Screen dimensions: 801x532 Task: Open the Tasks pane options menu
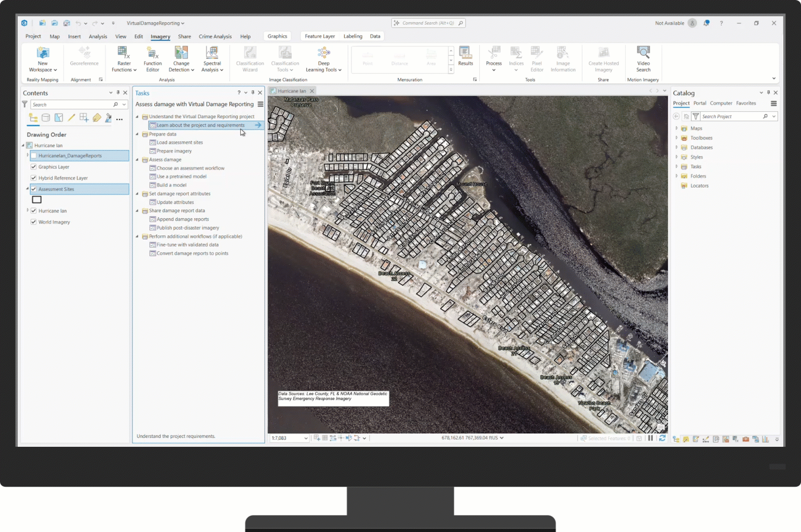(261, 104)
